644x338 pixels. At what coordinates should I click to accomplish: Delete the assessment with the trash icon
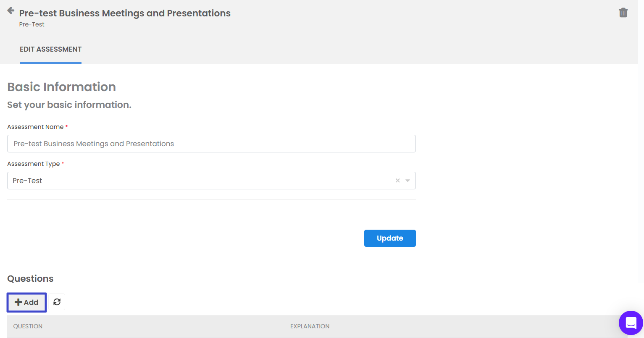pyautogui.click(x=623, y=13)
